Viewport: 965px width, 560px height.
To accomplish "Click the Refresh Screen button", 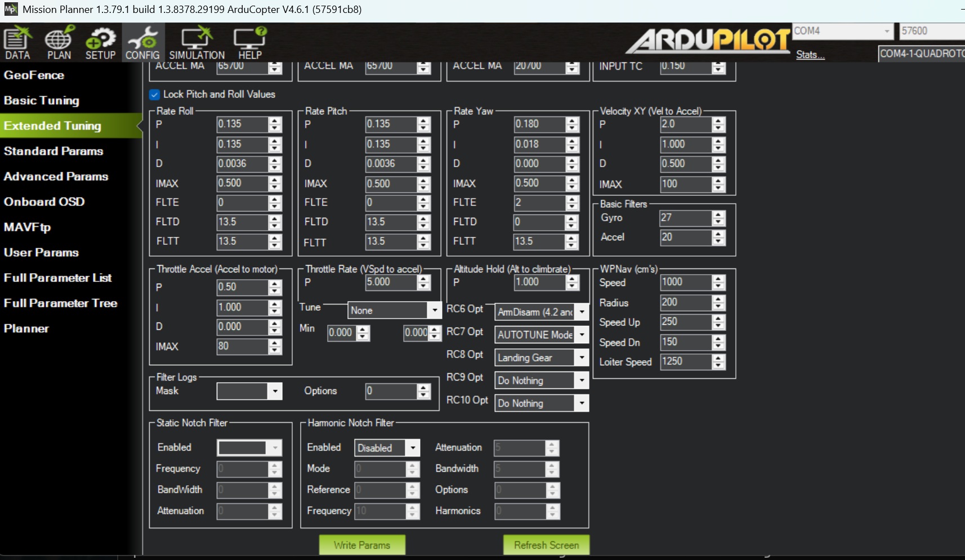I will tap(546, 545).
